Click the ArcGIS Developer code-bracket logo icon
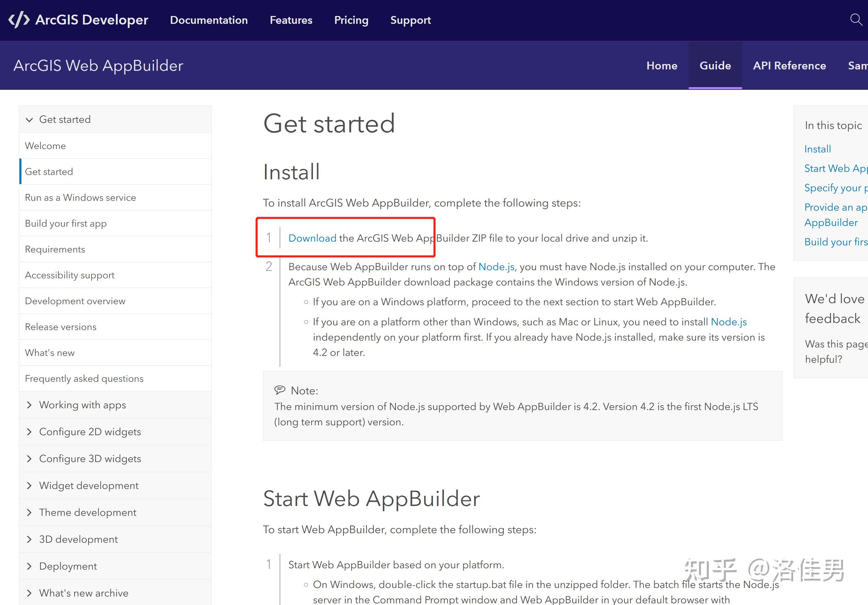The height and width of the screenshot is (605, 868). (19, 20)
